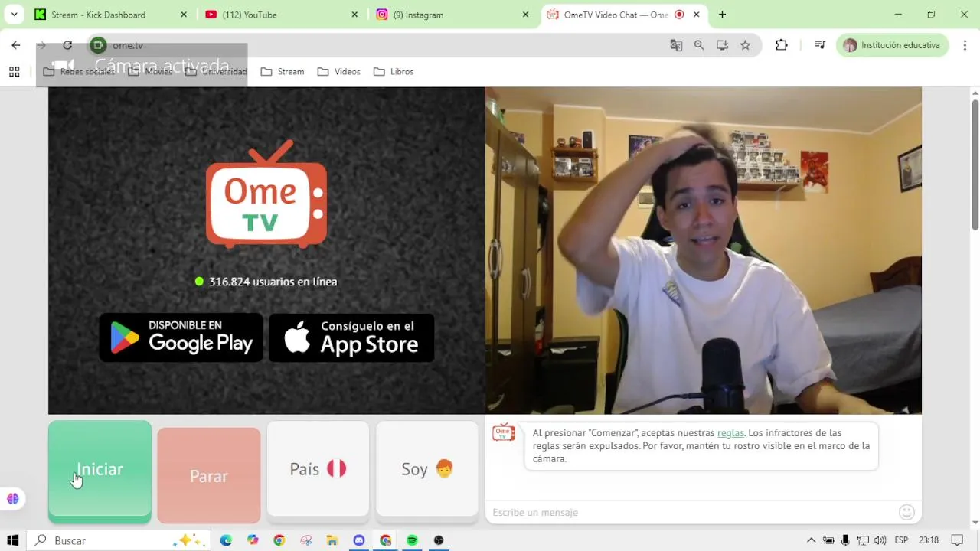Close the Instagram tab
Image resolution: width=980 pixels, height=551 pixels.
(525, 15)
